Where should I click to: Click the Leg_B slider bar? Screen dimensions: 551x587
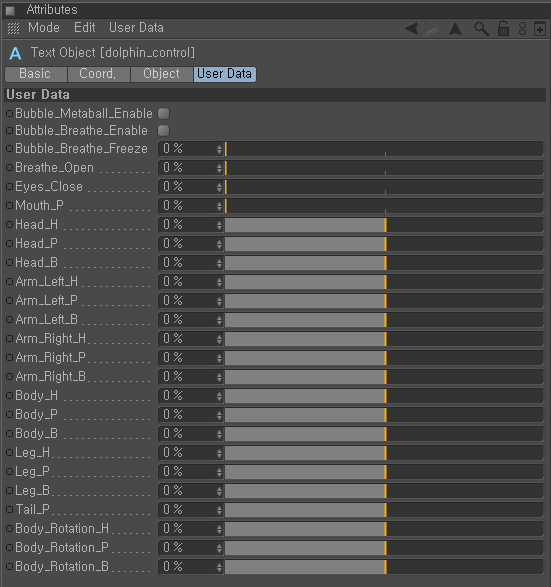[384, 491]
